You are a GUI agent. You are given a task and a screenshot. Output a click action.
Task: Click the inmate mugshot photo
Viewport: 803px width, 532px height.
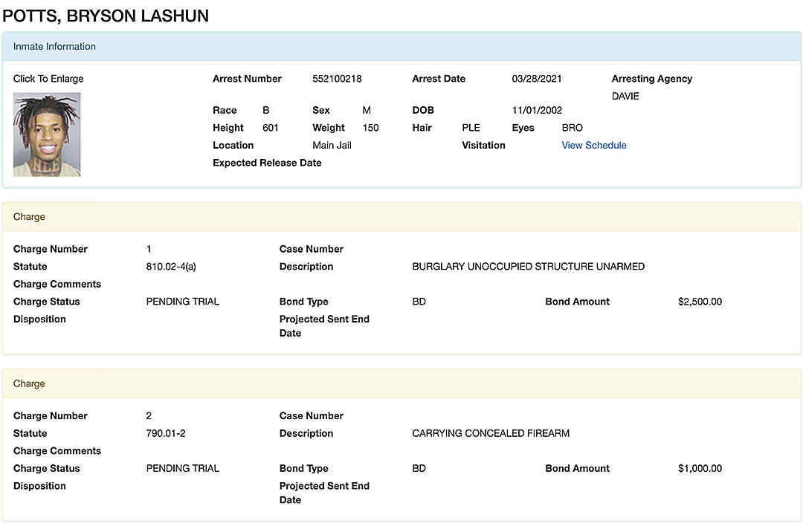(x=47, y=134)
